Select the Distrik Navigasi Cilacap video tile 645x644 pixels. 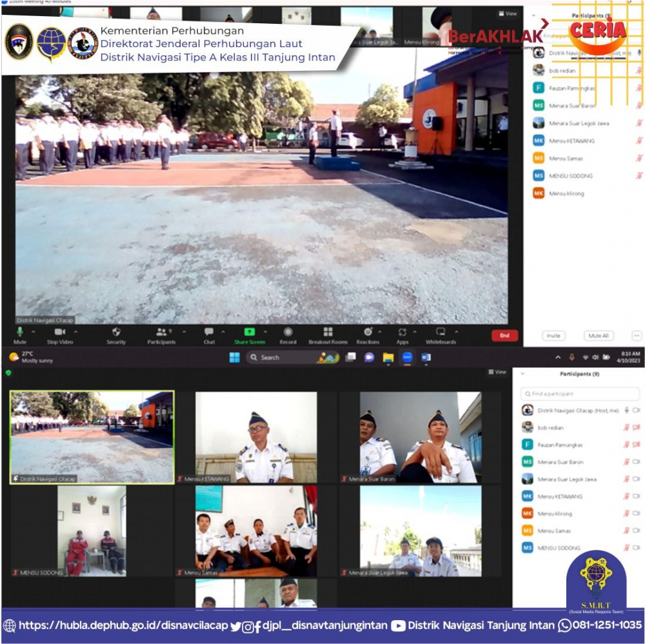tap(92, 437)
